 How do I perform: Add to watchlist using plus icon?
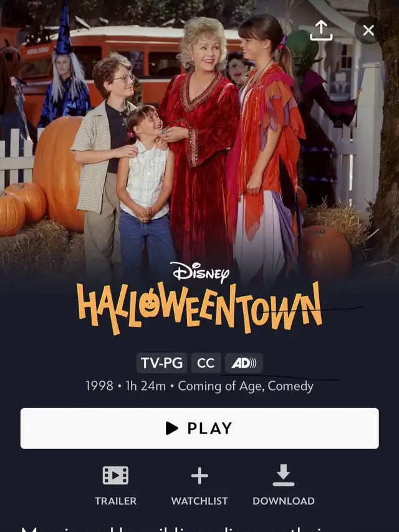coord(199,475)
